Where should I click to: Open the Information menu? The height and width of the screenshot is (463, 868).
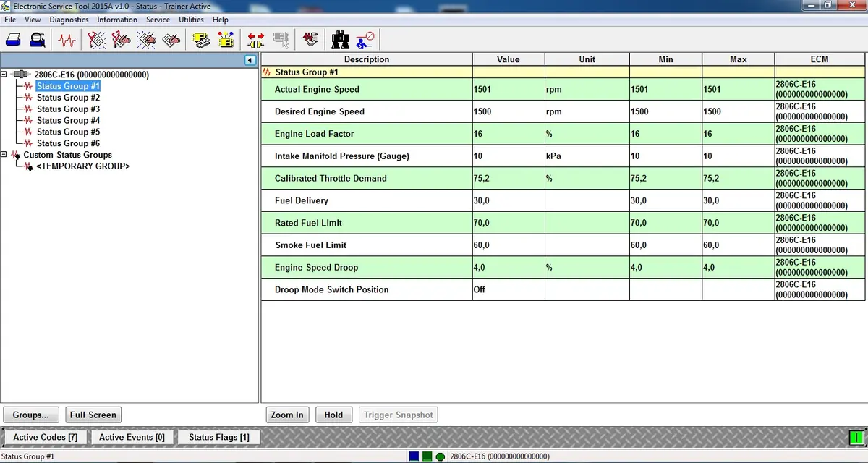[117, 20]
